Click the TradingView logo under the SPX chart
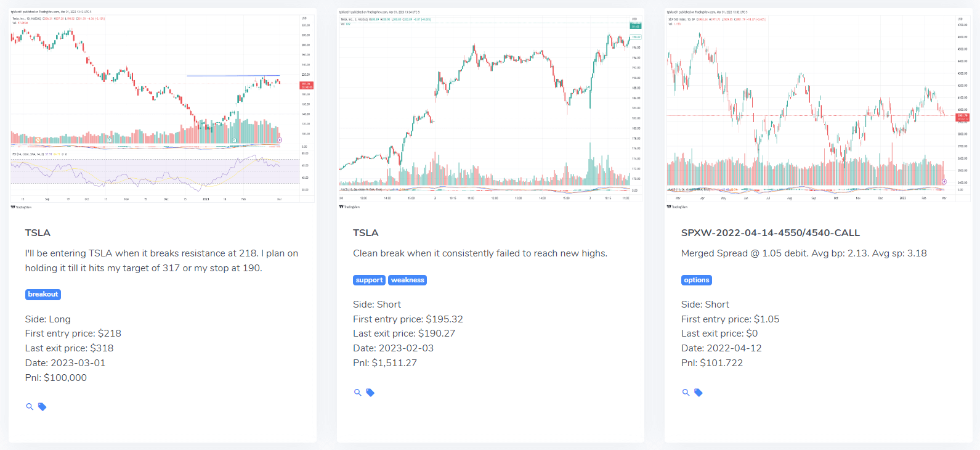Image resolution: width=980 pixels, height=450 pixels. (678, 207)
